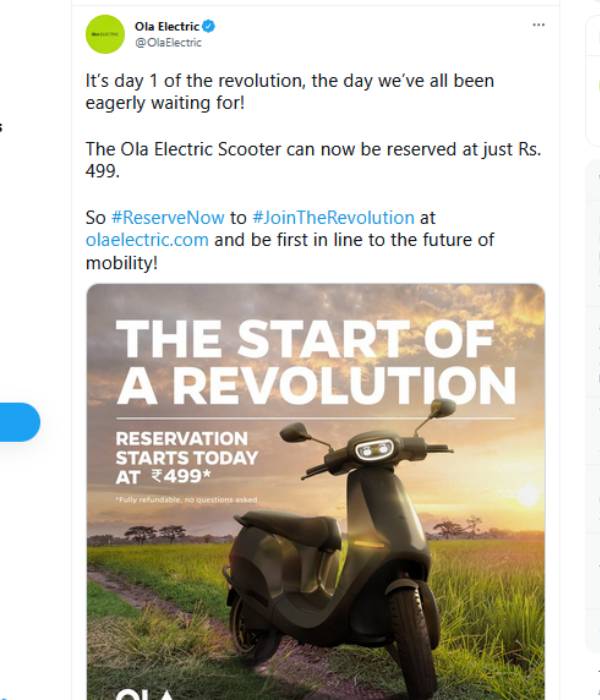
Task: Open the Ola Electric display name profile
Action: (x=166, y=26)
